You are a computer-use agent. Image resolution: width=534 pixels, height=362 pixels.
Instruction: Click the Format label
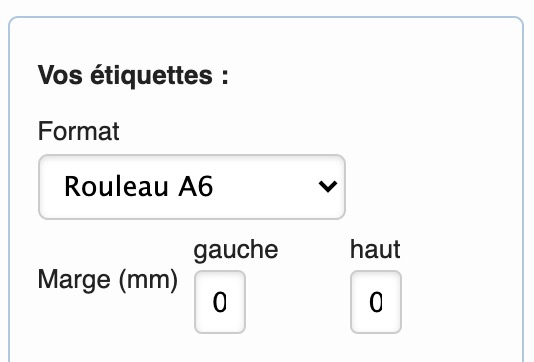coord(79,131)
